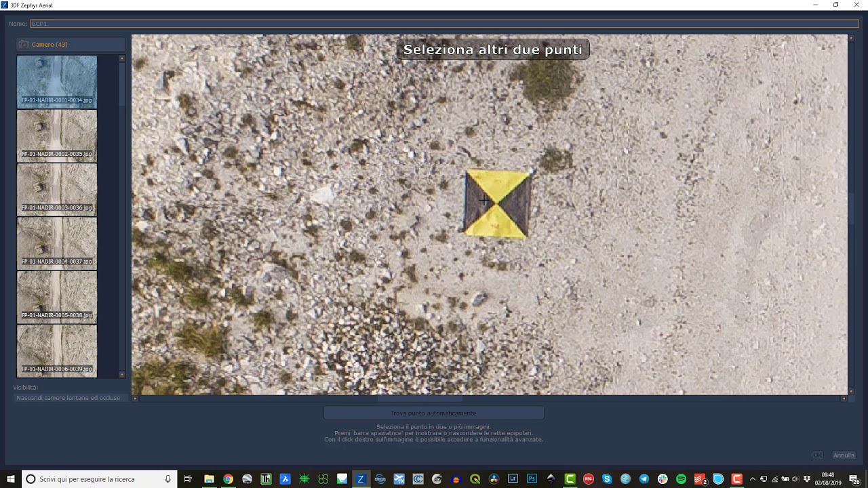Open the green Camtasia taskbar icon
Image resolution: width=868 pixels, height=488 pixels.
tap(570, 479)
